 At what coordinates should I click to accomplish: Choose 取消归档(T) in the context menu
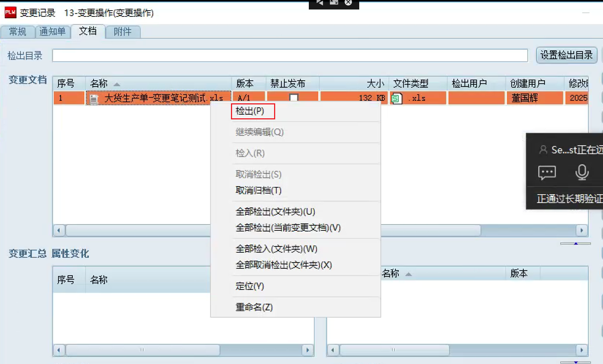pos(295,191)
